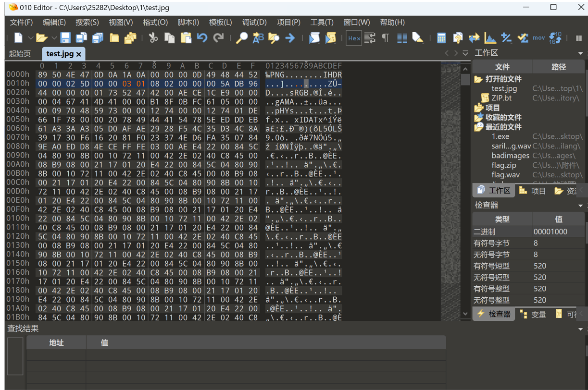Click the hex editor vertical scrollbar
The height and width of the screenshot is (390, 588).
pyautogui.click(x=465, y=192)
